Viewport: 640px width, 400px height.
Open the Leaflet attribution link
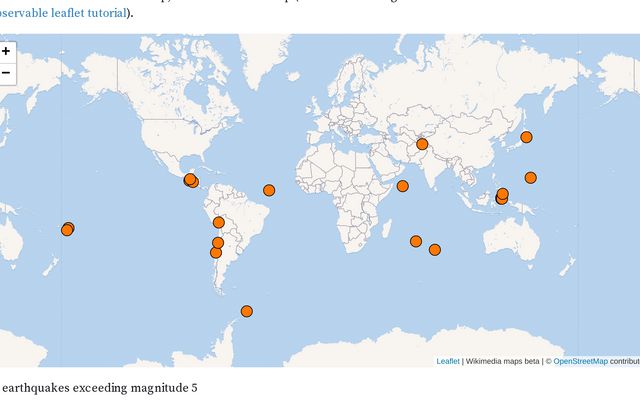point(448,361)
